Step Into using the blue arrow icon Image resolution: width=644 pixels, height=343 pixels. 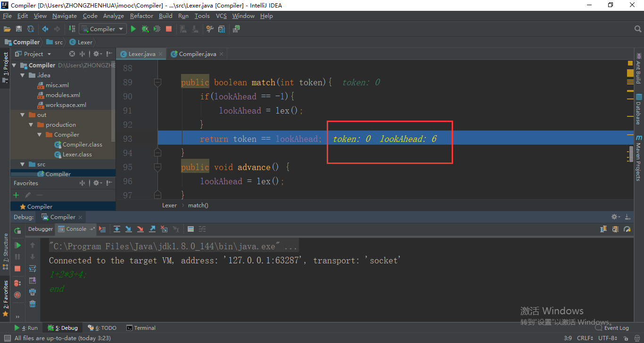128,229
